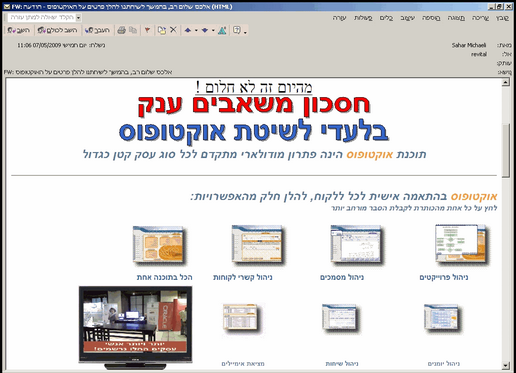Click the 'type a question for help' field
Screen dimensions: 516x373
(x=42, y=17)
